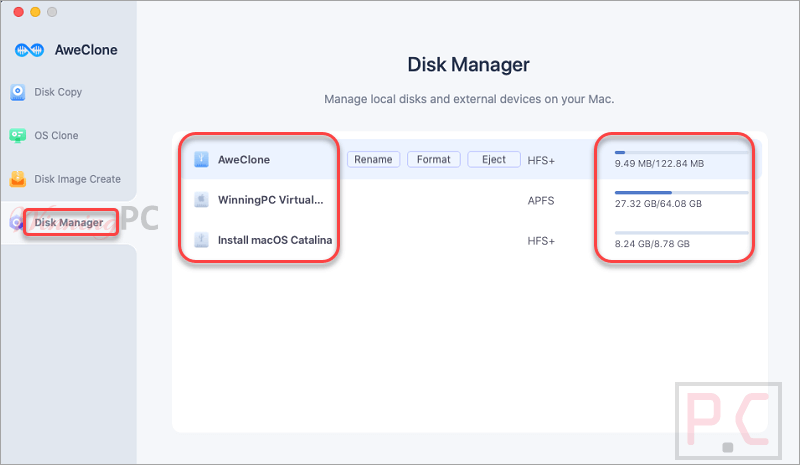Click the Manage local disks subtitle
Image resolution: width=800 pixels, height=465 pixels.
469,99
